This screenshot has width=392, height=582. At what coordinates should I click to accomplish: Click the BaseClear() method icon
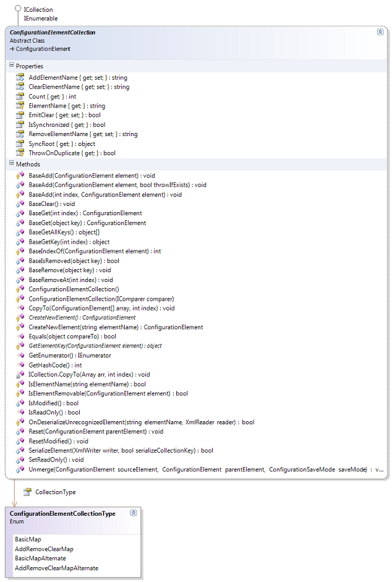point(20,203)
